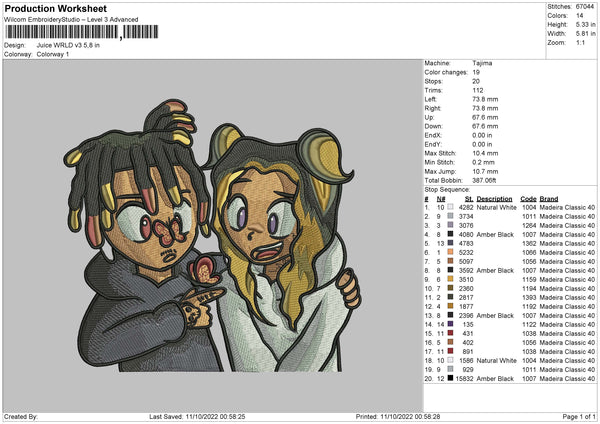Click 'Madeira Classic 40' in stop row 10

coord(567,289)
